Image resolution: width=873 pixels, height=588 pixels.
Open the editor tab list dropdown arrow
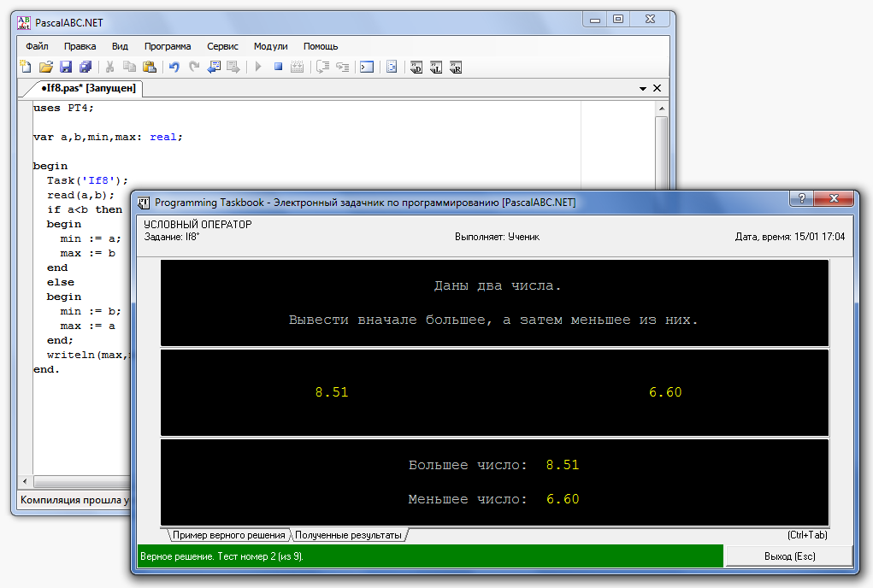pyautogui.click(x=643, y=88)
